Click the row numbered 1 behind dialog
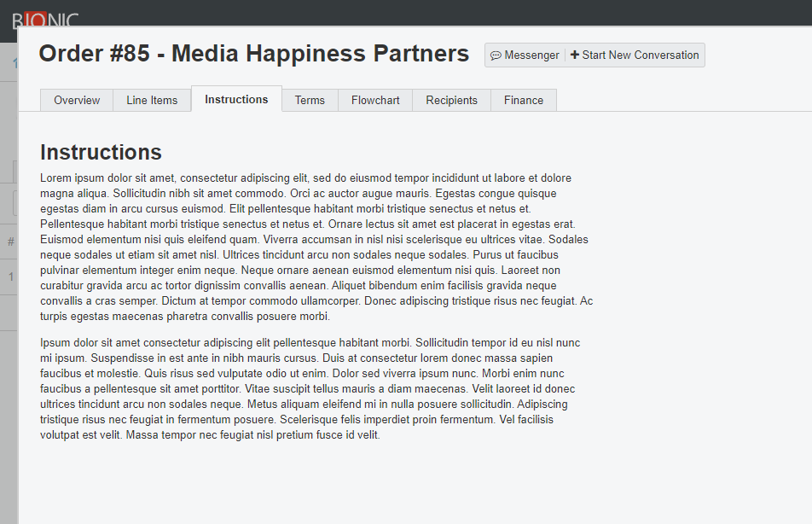Screen dimensions: 812x524 pyautogui.click(x=11, y=277)
